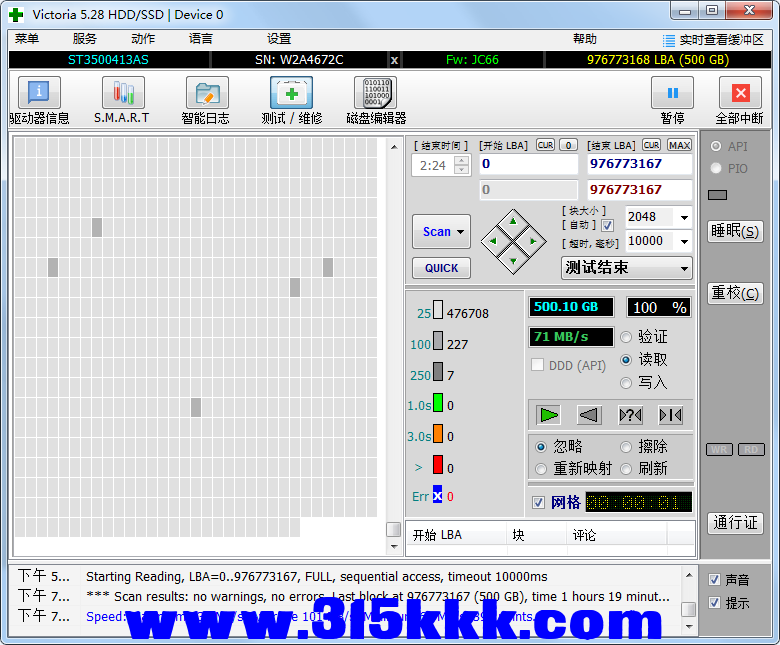Toggle the 网格 grid checkbox
The image size is (780, 645).
[539, 502]
